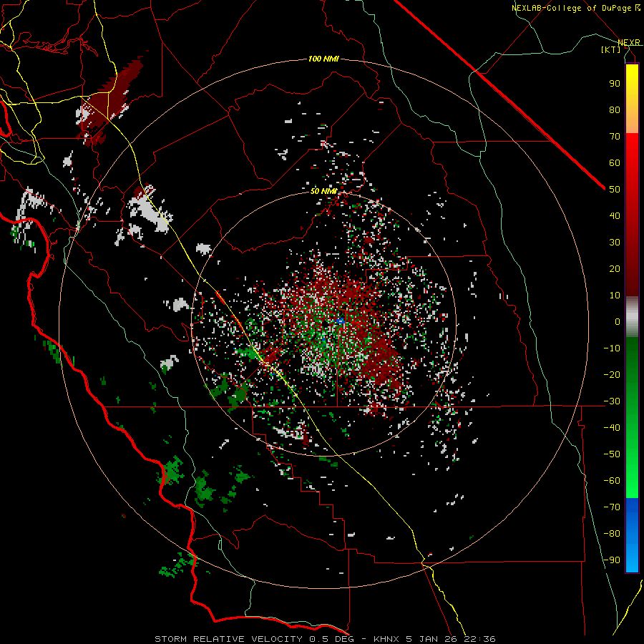Click the 10 value on velocity scale

[x=615, y=296]
